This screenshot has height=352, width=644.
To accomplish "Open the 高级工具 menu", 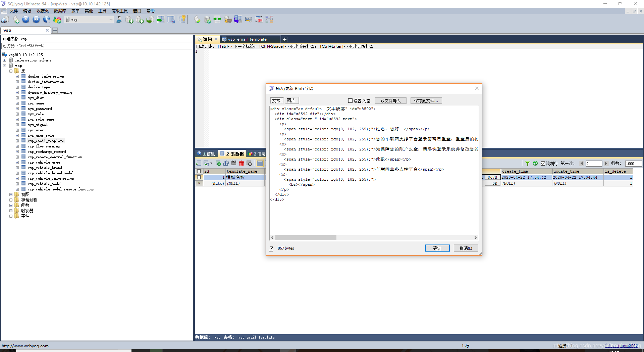I will [x=120, y=11].
